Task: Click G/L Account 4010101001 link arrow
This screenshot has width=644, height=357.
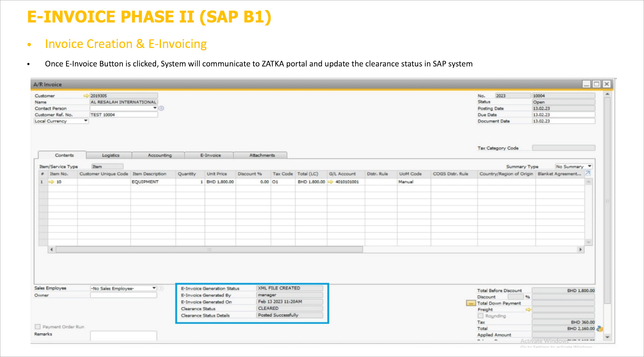Action: [x=330, y=182]
